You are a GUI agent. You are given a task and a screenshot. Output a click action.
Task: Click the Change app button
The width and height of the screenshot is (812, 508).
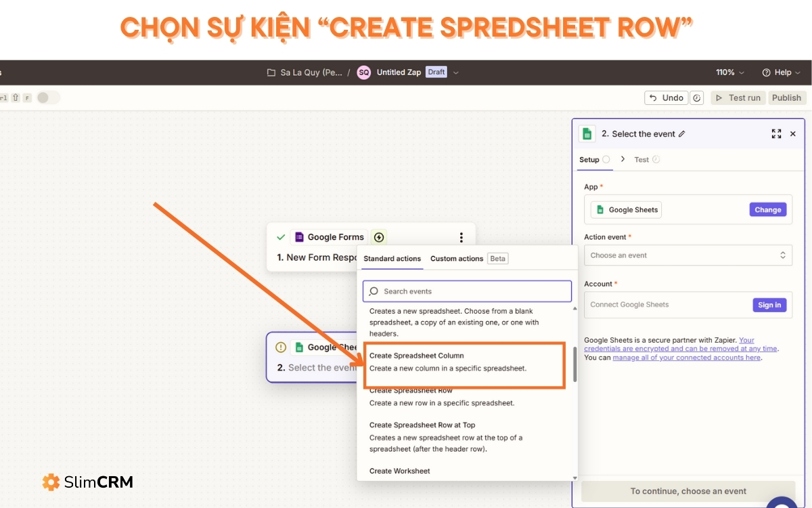pos(768,210)
